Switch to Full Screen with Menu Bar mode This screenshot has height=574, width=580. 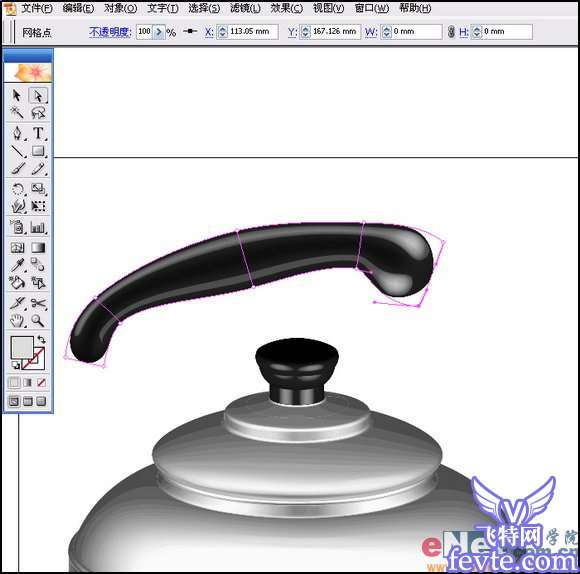pyautogui.click(x=28, y=401)
